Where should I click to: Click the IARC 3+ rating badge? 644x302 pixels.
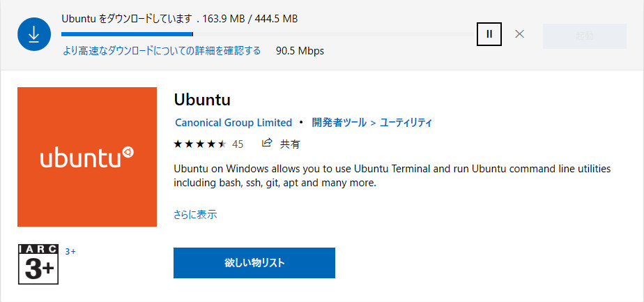pyautogui.click(x=38, y=264)
